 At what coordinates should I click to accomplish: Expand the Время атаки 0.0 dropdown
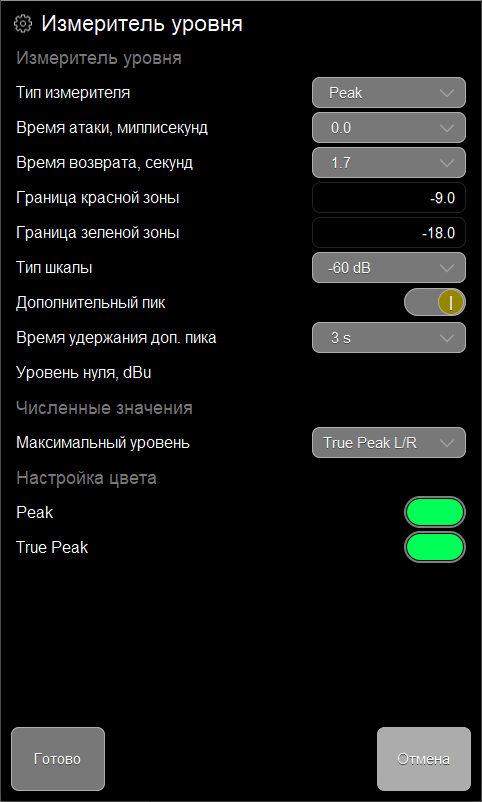tap(389, 127)
